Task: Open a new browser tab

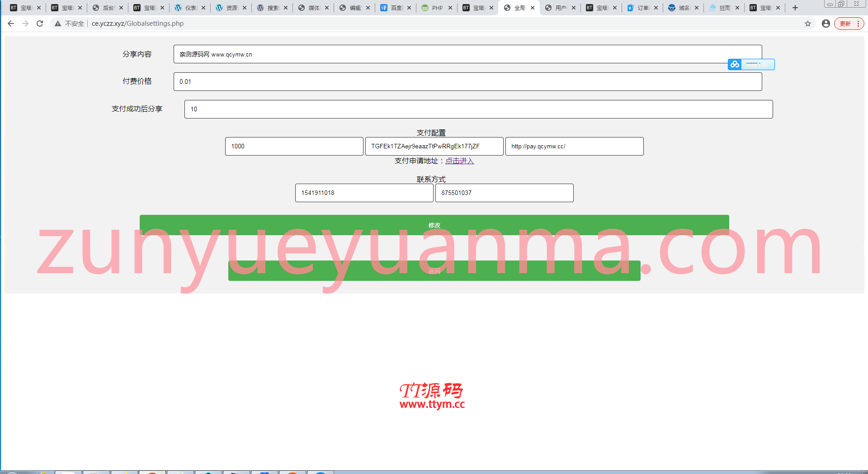Action: (x=795, y=8)
